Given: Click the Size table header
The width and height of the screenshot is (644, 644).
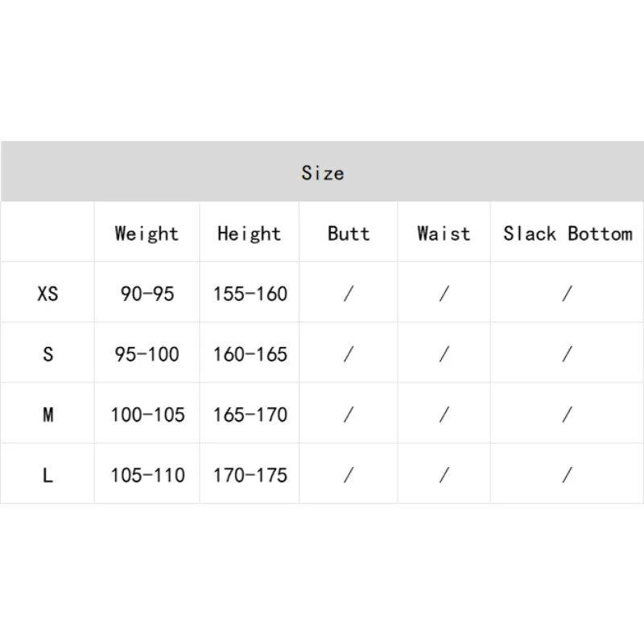Looking at the screenshot, I should (x=323, y=172).
